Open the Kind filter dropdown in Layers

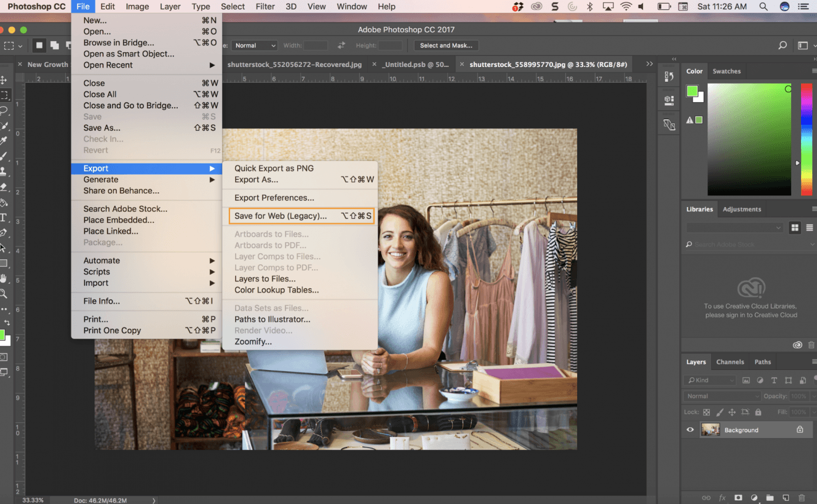point(711,380)
